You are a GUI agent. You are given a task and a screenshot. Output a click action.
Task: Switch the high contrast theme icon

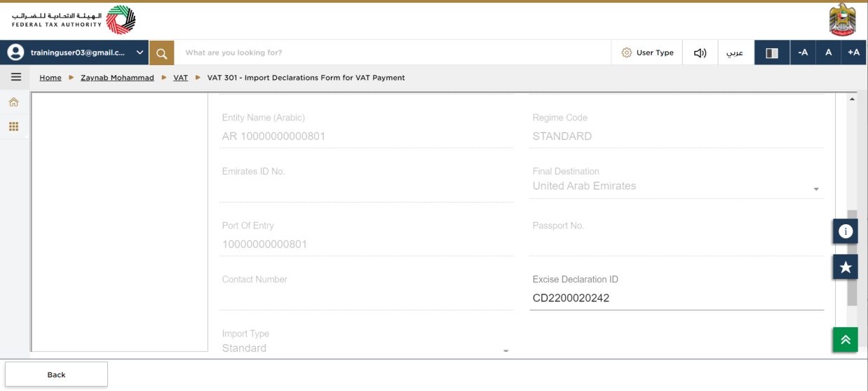coord(772,53)
